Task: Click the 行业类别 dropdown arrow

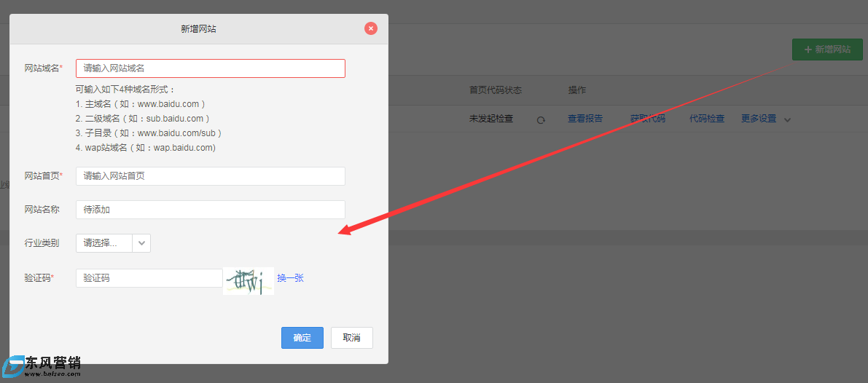Action: click(141, 243)
